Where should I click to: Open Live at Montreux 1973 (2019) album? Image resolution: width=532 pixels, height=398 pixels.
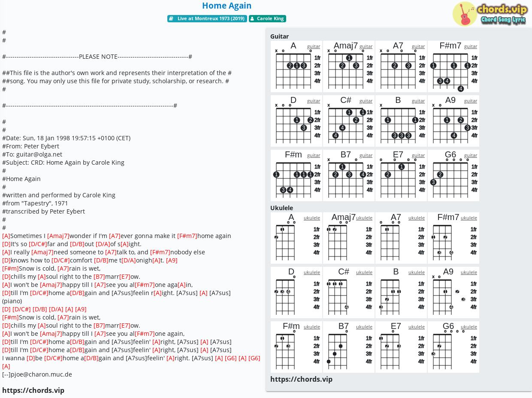coord(207,18)
